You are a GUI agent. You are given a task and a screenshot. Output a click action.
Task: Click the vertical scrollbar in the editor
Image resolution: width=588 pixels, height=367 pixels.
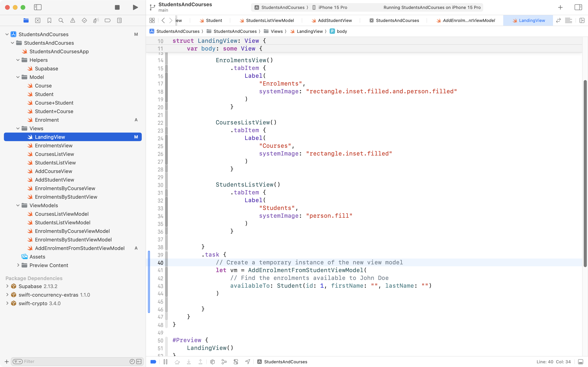coord(585,170)
